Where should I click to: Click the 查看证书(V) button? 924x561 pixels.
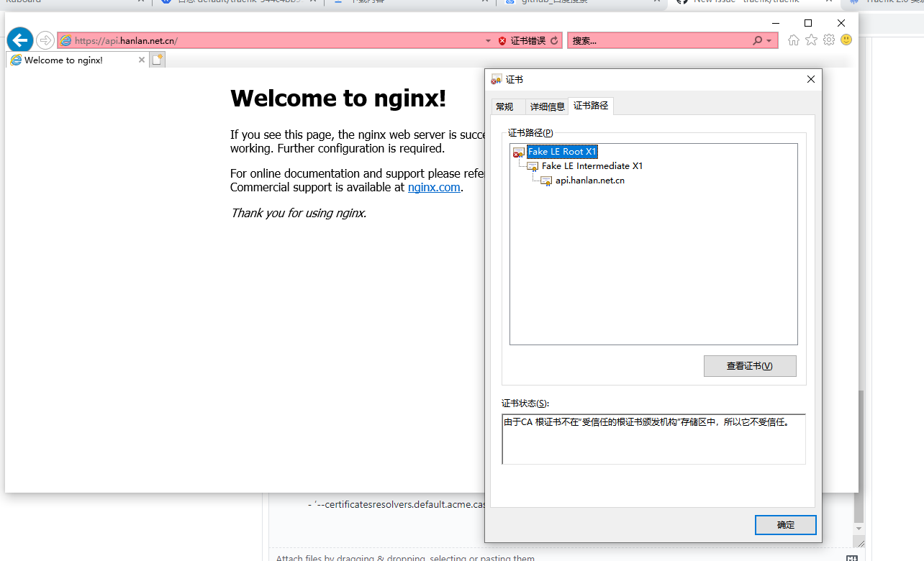tap(750, 366)
